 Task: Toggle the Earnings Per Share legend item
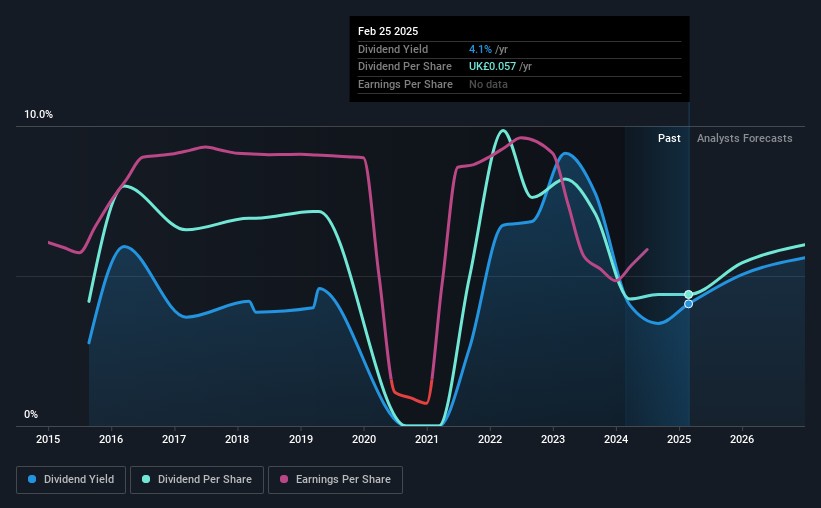(x=337, y=480)
